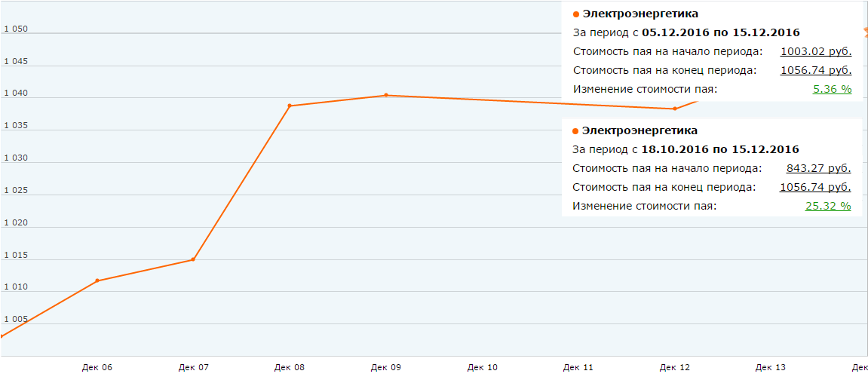Click the Dec 06 data point on the line

coord(97,280)
